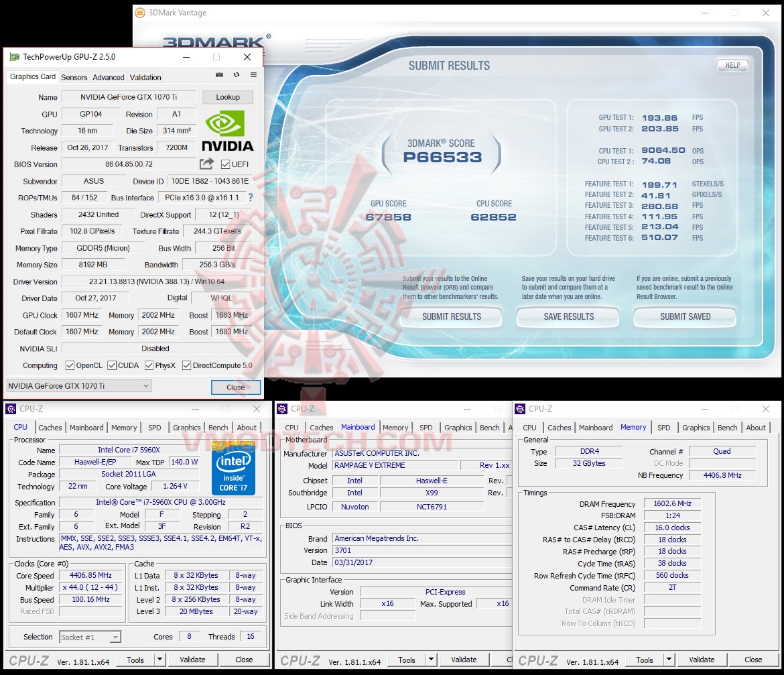Click the GPU SCORE value 67858
The height and width of the screenshot is (675, 784).
pos(388,217)
